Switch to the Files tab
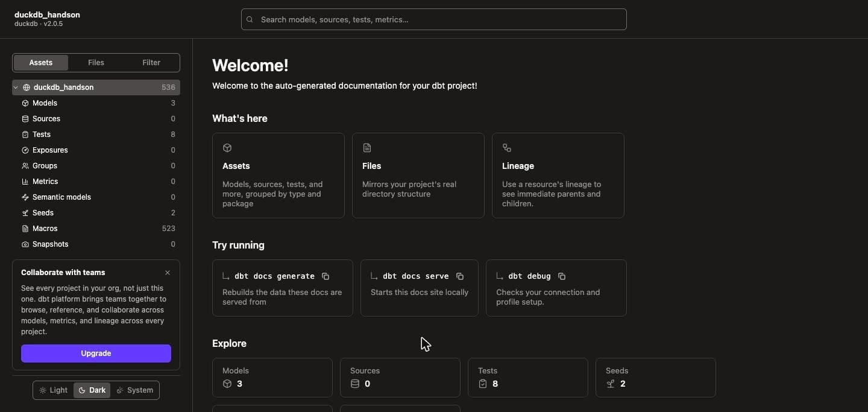This screenshot has width=868, height=412. point(96,63)
